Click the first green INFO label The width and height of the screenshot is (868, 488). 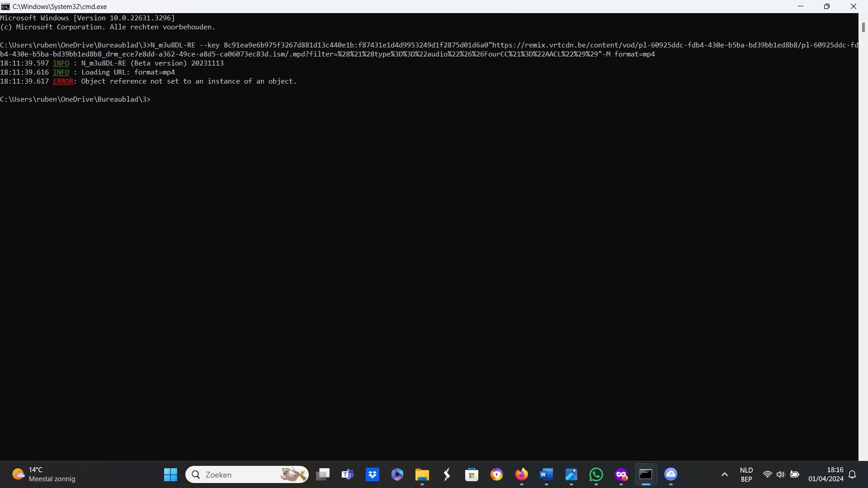pos(61,63)
